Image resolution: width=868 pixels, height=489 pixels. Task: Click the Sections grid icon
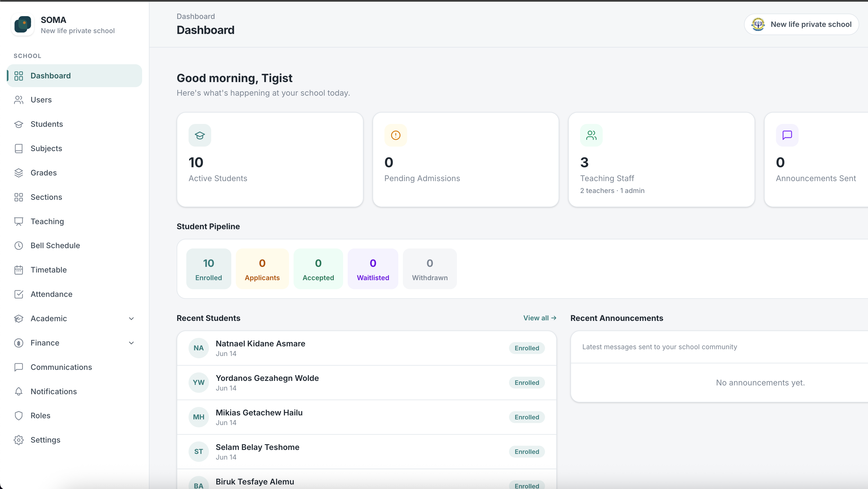coord(18,197)
